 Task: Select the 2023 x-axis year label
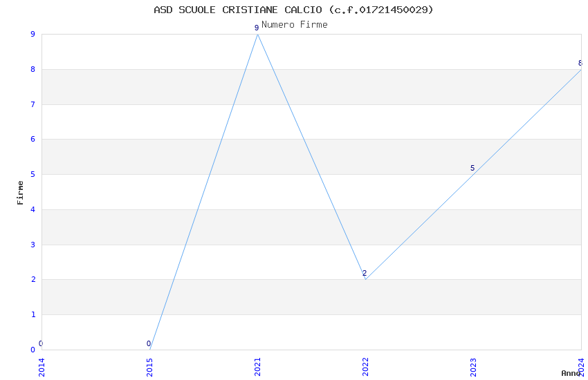coord(474,368)
